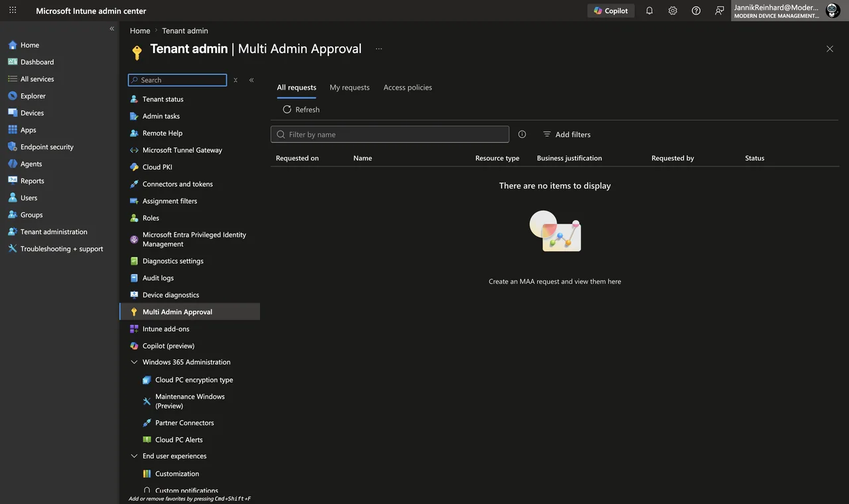Click the filter name info icon
Screen dimensions: 849x504
click(522, 134)
